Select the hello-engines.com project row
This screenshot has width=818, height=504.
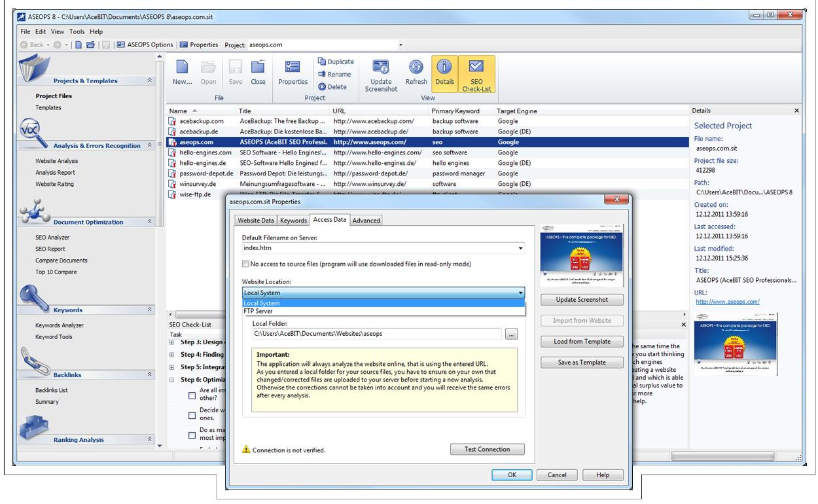[x=427, y=153]
